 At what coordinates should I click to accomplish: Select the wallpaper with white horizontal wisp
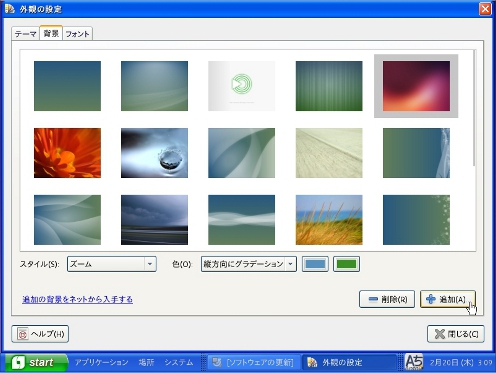coord(242,220)
